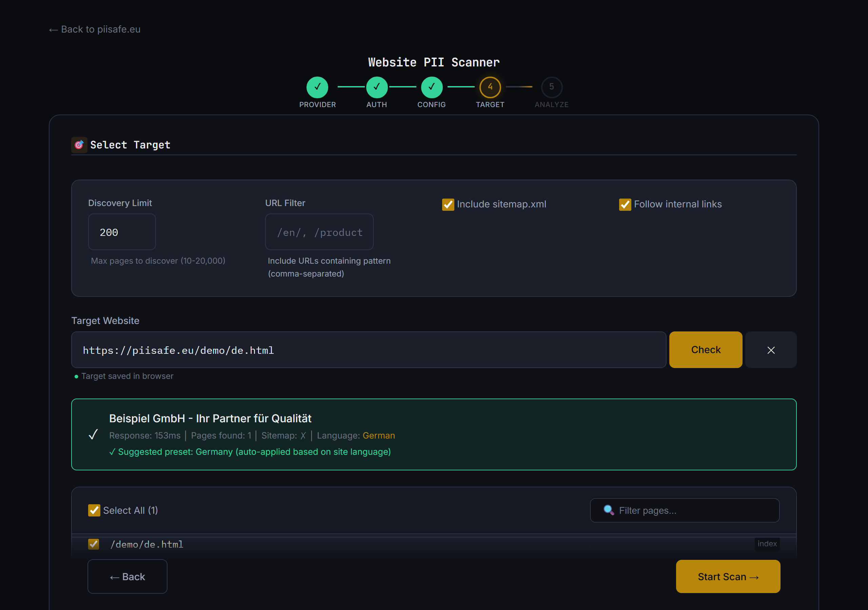This screenshot has width=868, height=610.
Task: Deselect the /demo/de.html page checkbox
Action: point(94,544)
